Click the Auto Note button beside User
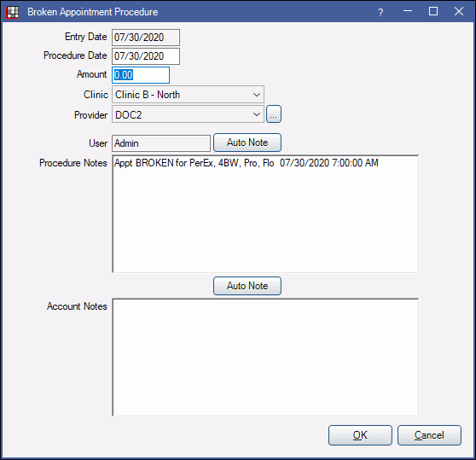The height and width of the screenshot is (460, 476). click(x=247, y=143)
